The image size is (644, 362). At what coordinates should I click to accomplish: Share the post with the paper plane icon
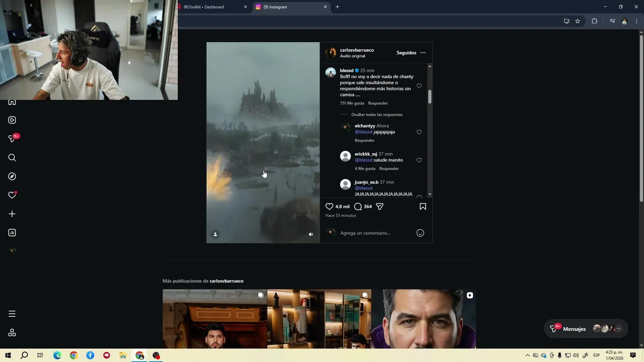(x=380, y=207)
